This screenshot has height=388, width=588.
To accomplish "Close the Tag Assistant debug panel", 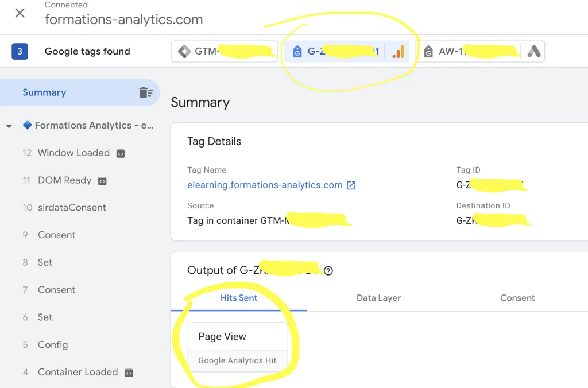I will tap(20, 13).
